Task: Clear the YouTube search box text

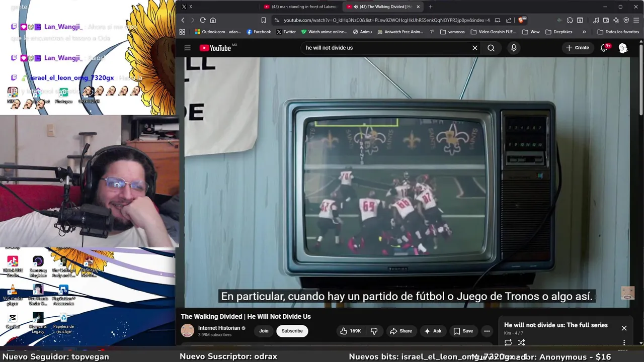Action: pyautogui.click(x=474, y=48)
